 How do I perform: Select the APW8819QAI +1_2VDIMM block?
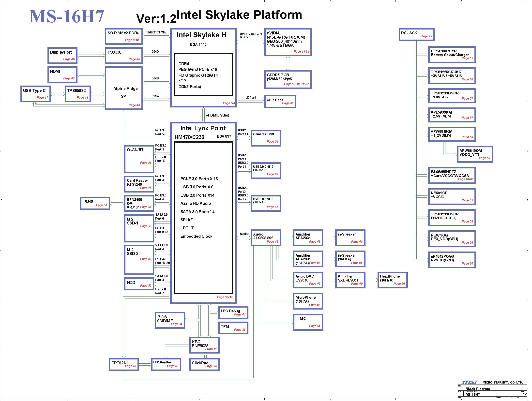452,134
